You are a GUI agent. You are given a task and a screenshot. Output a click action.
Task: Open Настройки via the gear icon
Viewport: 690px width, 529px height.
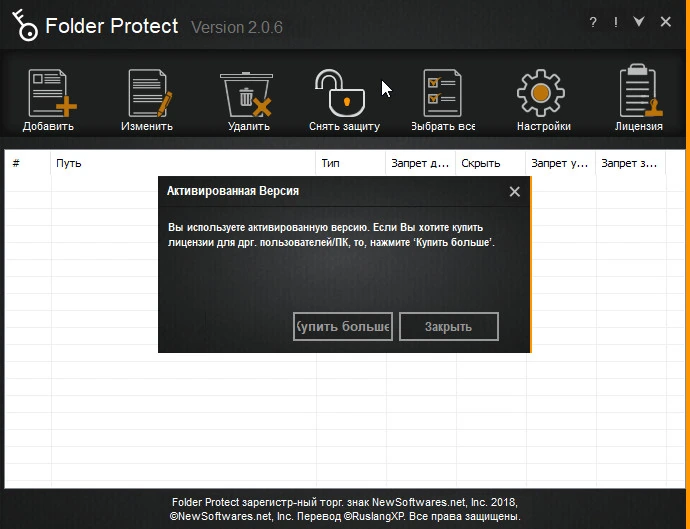coord(541,93)
